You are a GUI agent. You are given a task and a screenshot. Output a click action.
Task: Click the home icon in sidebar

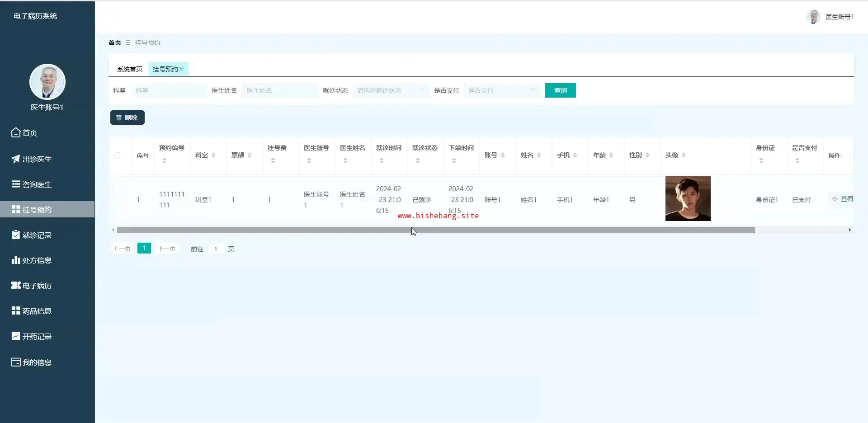[16, 132]
